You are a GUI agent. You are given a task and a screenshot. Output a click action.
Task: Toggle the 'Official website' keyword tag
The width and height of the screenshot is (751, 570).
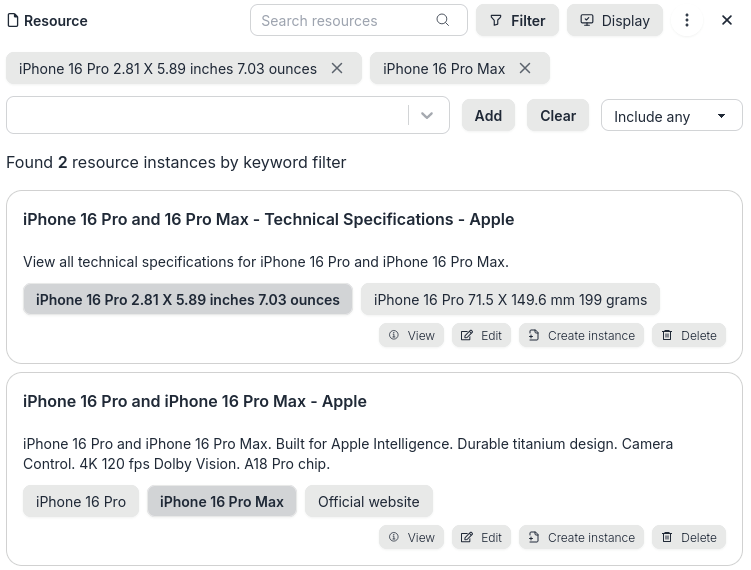point(369,501)
